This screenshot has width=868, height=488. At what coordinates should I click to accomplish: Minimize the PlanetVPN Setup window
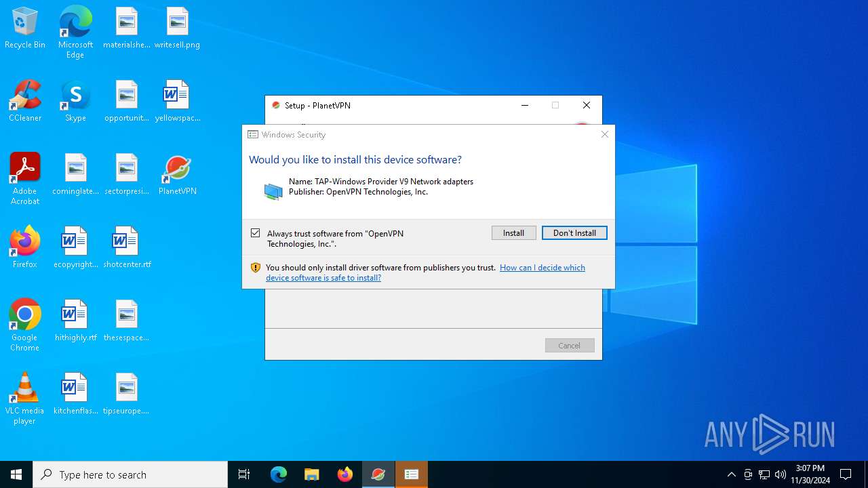[524, 105]
